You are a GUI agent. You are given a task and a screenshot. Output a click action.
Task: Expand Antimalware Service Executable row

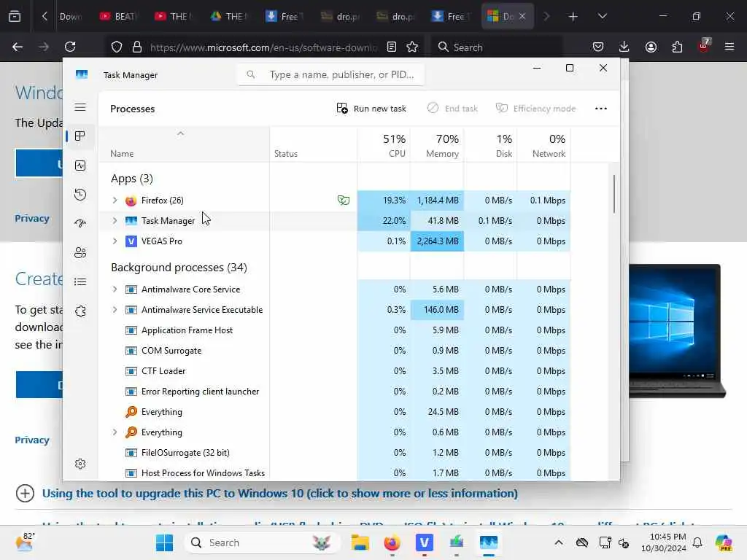tap(115, 309)
